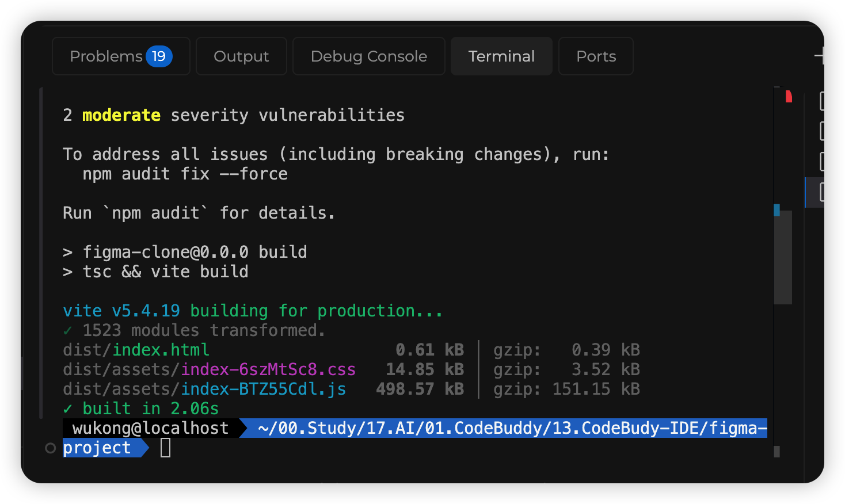This screenshot has height=504, width=845.
Task: Select the Terminal tab
Action: tap(501, 56)
